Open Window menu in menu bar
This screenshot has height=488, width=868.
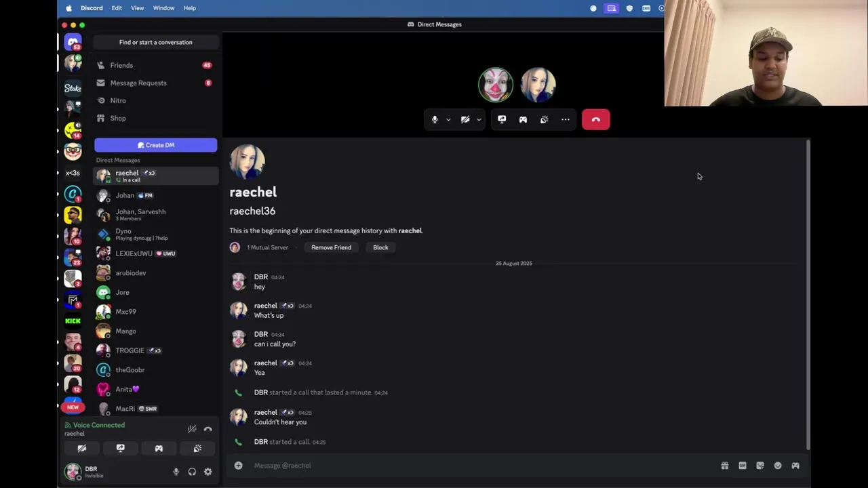click(x=163, y=8)
